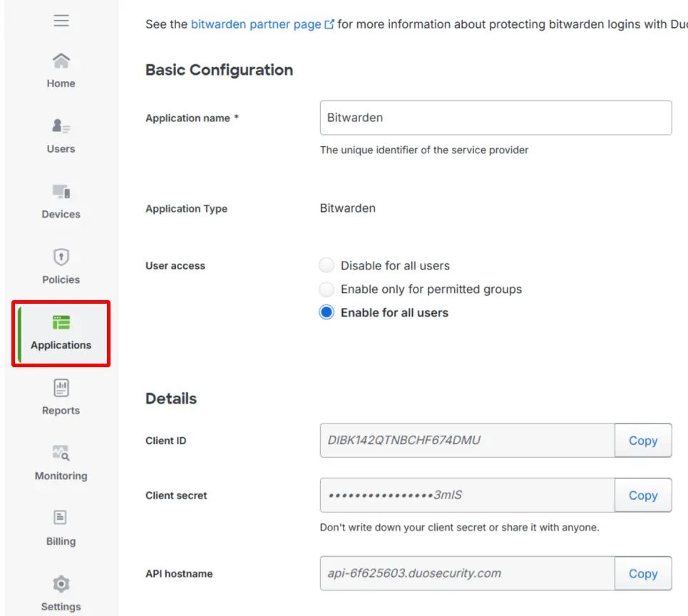
Task: Toggle the hamburger menu icon
Action: 61,20
